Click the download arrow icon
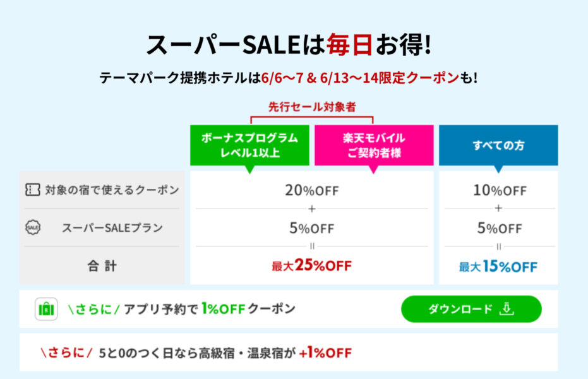This screenshot has height=379, width=588. [506, 309]
